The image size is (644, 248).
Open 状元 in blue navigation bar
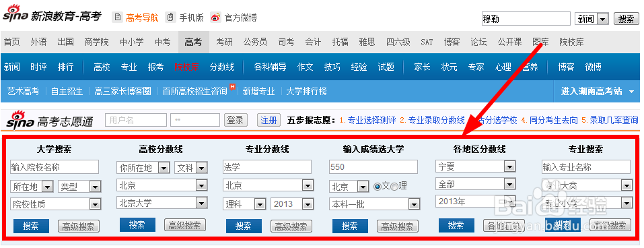click(450, 67)
